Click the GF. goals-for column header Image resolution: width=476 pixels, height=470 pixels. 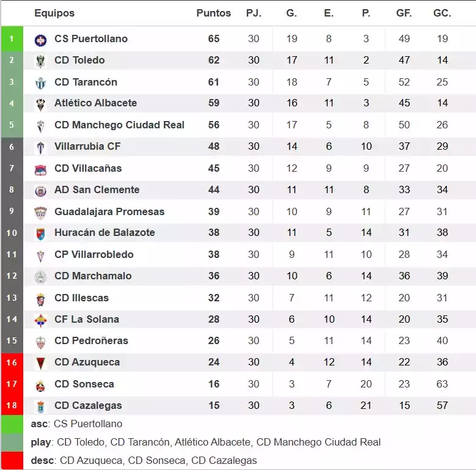point(404,13)
